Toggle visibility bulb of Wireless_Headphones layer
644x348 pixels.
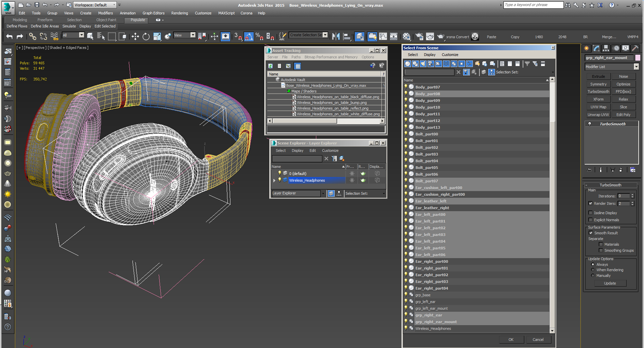(x=279, y=180)
